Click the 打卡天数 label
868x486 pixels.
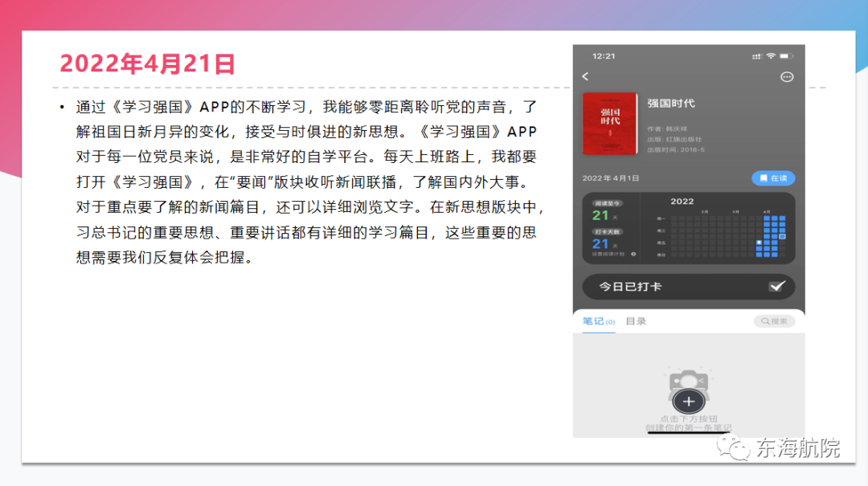pyautogui.click(x=607, y=232)
